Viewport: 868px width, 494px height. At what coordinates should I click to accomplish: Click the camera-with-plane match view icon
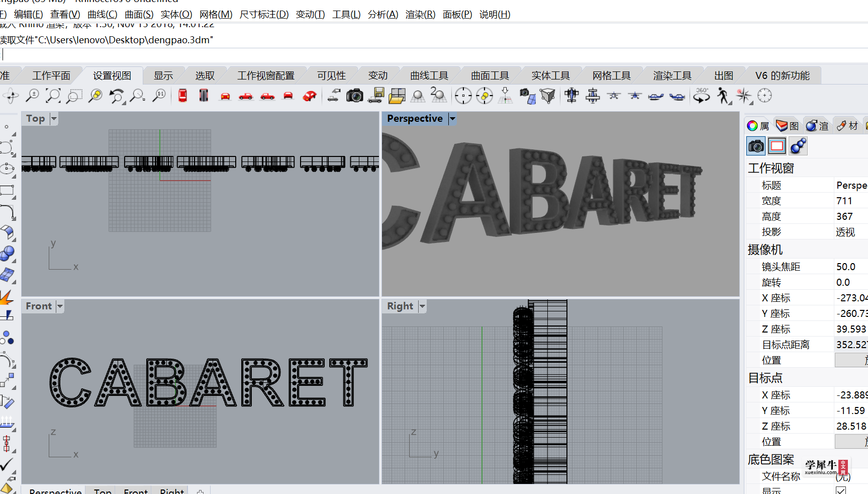point(527,96)
